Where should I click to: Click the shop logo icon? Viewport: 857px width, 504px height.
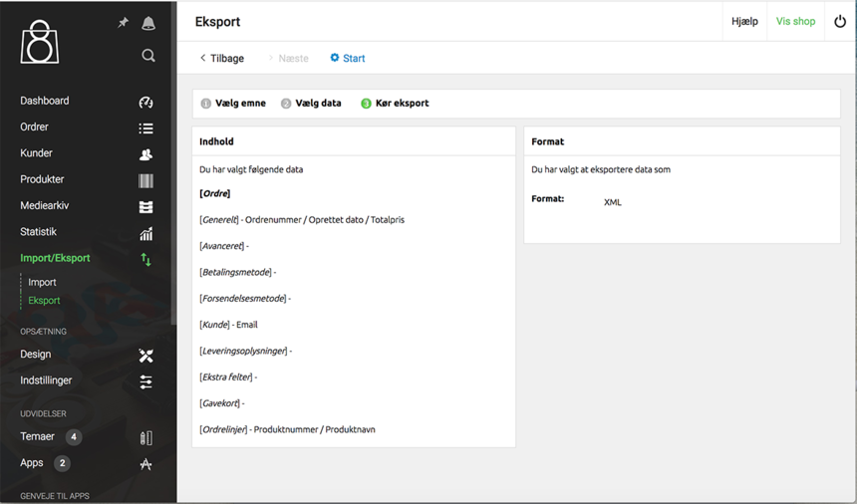click(x=40, y=42)
